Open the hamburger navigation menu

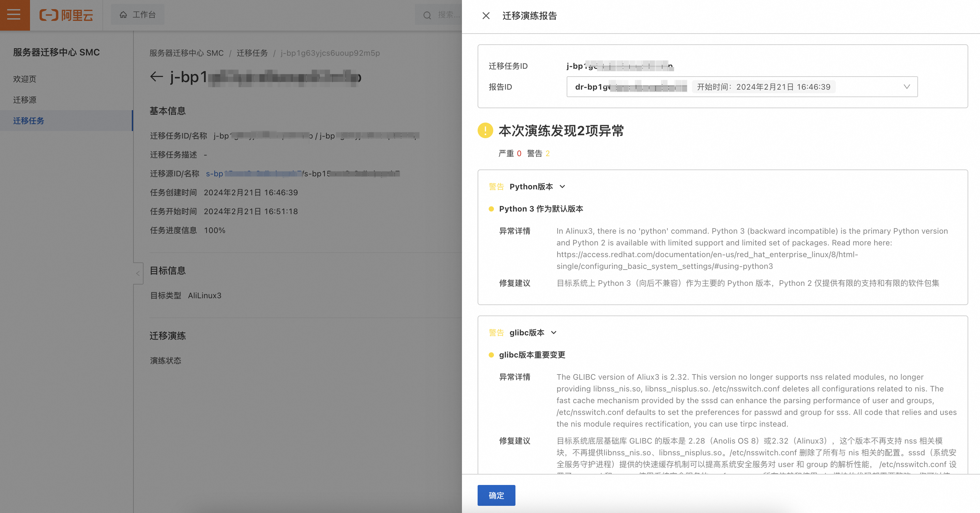[14, 15]
